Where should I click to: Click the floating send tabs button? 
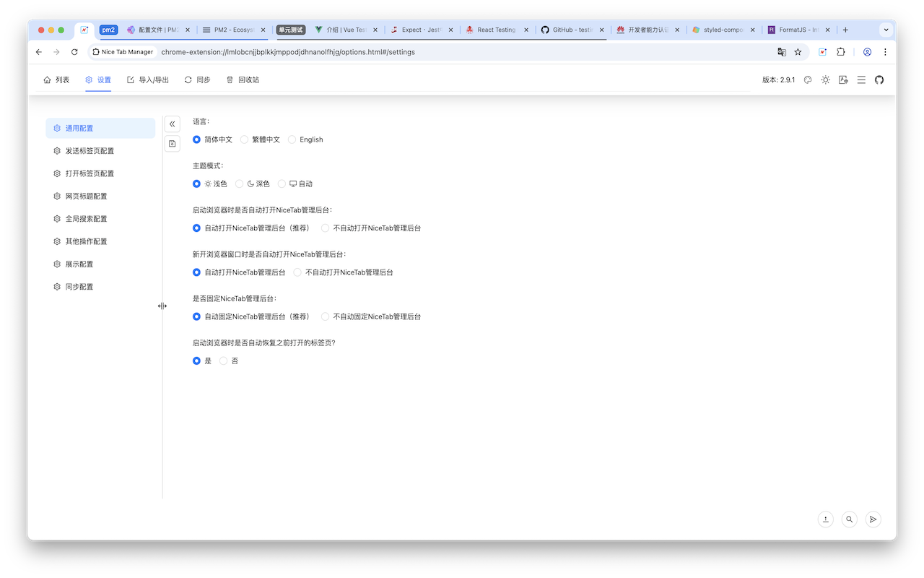[873, 519]
